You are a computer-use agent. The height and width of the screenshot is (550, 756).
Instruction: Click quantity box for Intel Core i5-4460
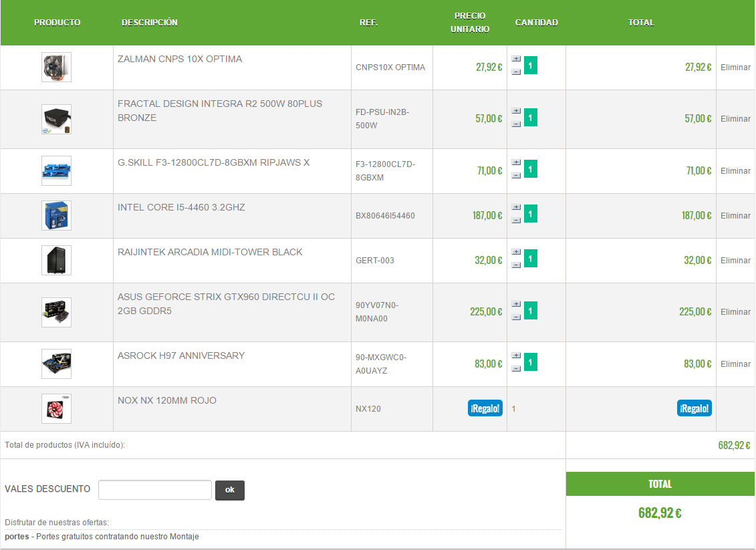[x=530, y=214]
